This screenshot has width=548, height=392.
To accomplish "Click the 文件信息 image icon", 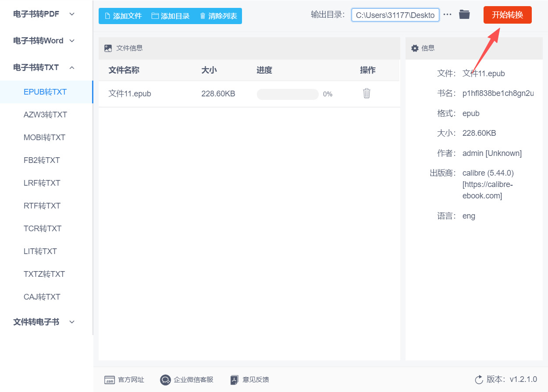I will pos(108,48).
